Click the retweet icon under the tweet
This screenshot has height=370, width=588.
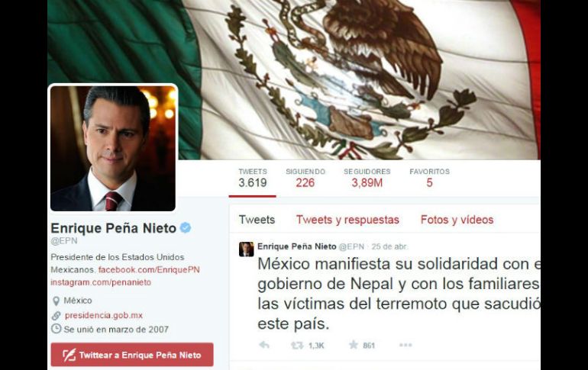pyautogui.click(x=297, y=345)
